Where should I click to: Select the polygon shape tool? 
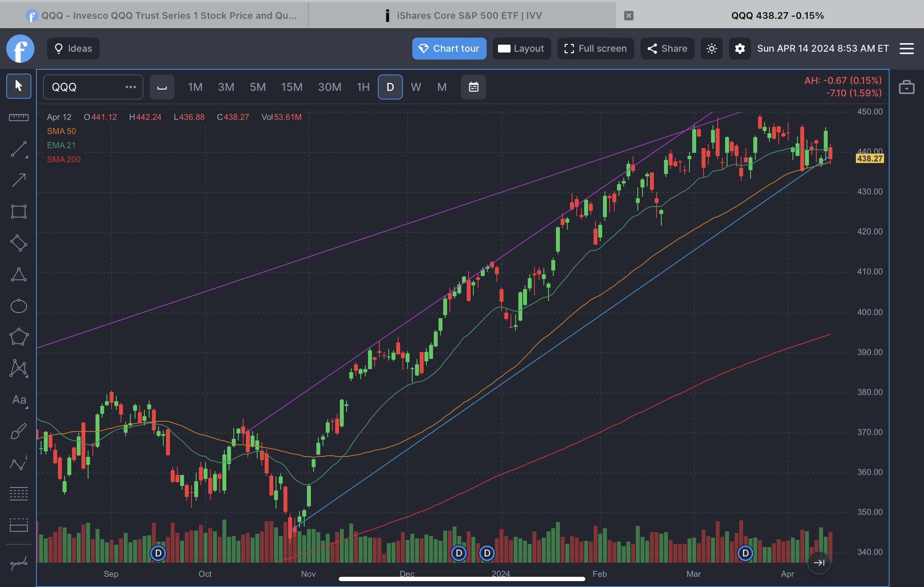pos(18,337)
